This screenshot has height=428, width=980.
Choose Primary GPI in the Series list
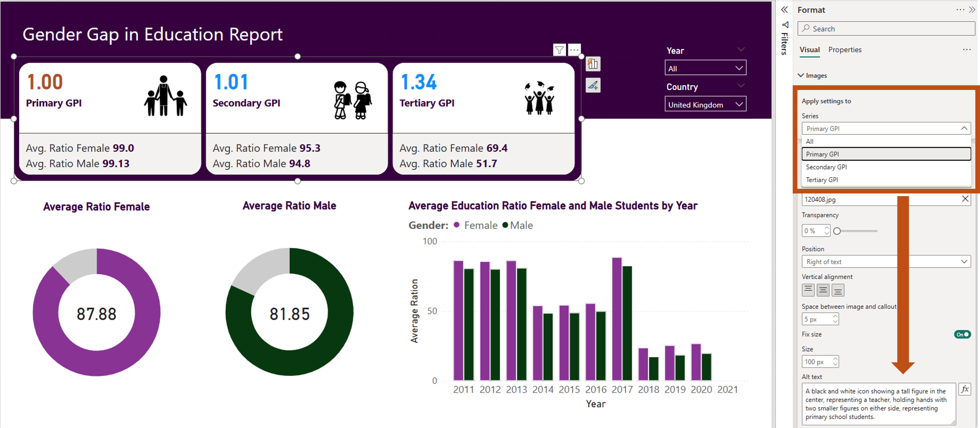pos(886,154)
